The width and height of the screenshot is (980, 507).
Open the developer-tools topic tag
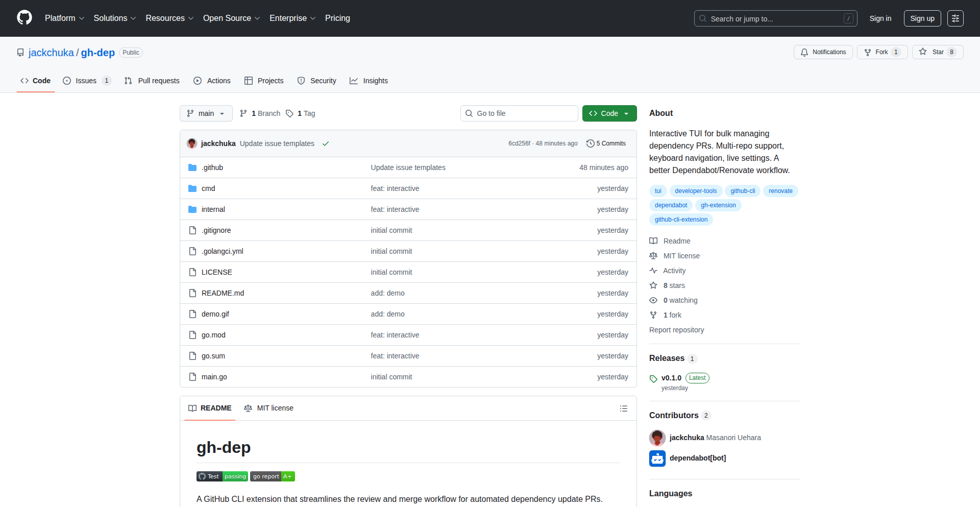tap(696, 191)
